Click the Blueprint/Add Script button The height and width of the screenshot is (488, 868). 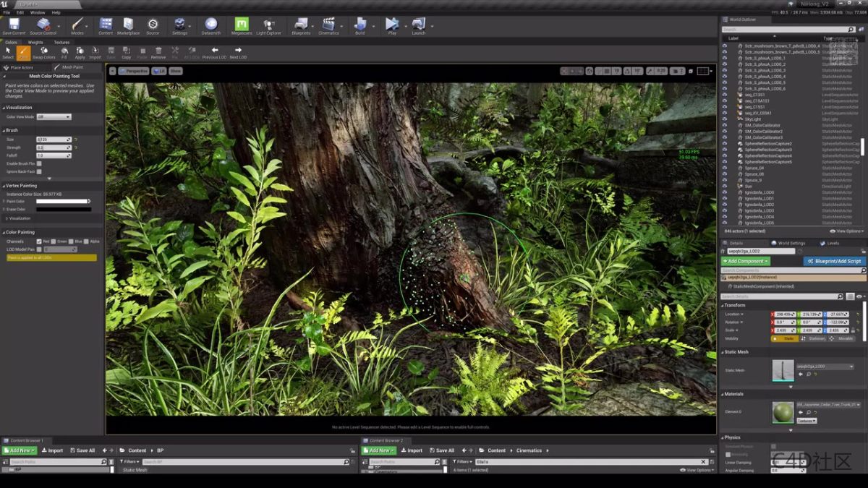tap(834, 261)
